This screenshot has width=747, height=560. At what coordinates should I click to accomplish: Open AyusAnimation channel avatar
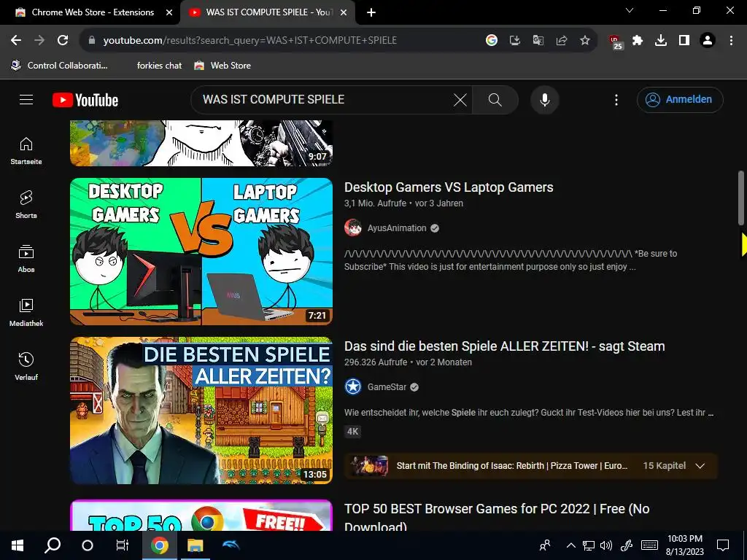353,228
